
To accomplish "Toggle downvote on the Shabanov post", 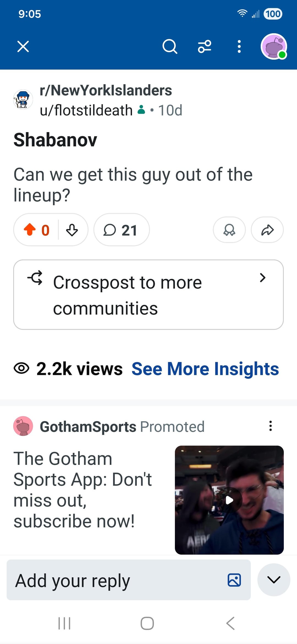I will click(72, 230).
